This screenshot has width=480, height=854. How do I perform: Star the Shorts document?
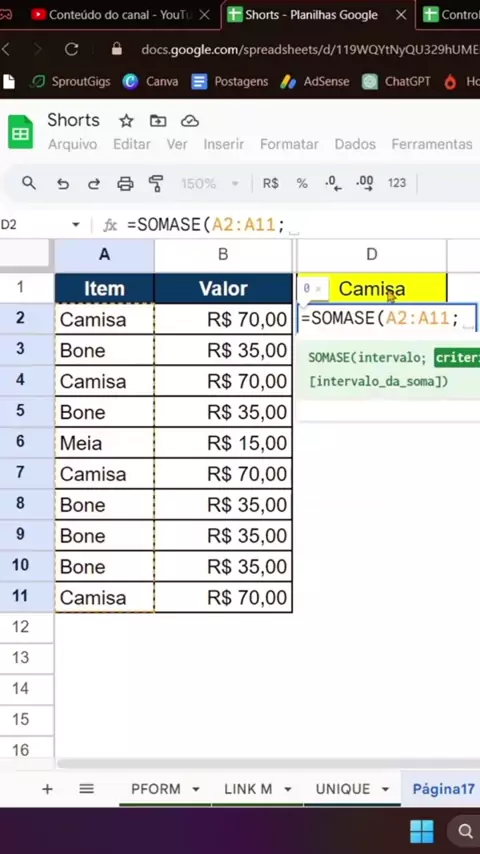coord(126,120)
